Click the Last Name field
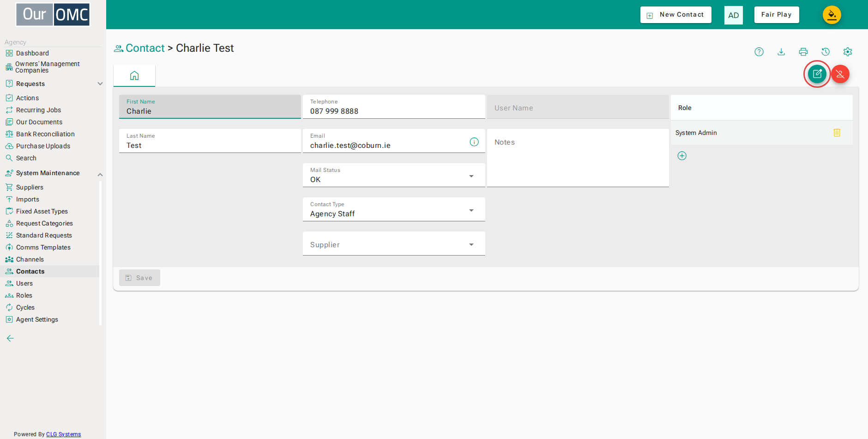 click(x=210, y=141)
